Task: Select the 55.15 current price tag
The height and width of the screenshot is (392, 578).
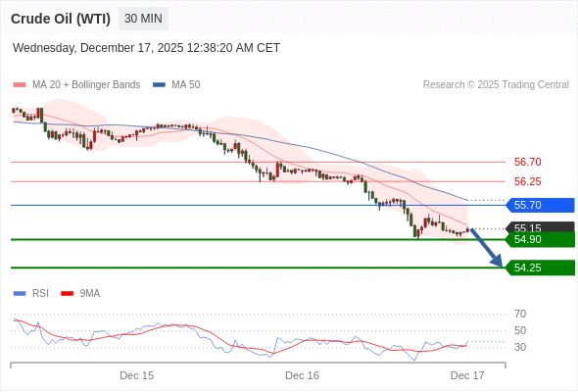Action: pyautogui.click(x=540, y=227)
